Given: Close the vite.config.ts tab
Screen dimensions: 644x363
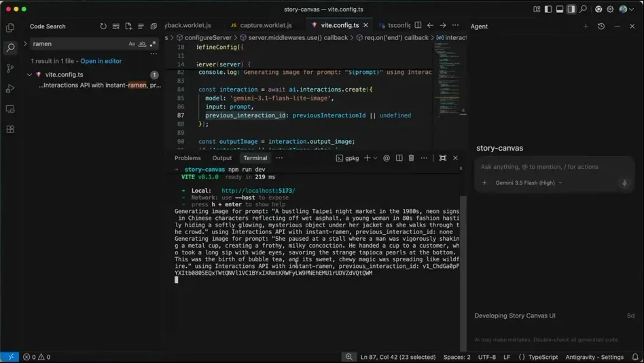Looking at the screenshot, I should pos(365,25).
